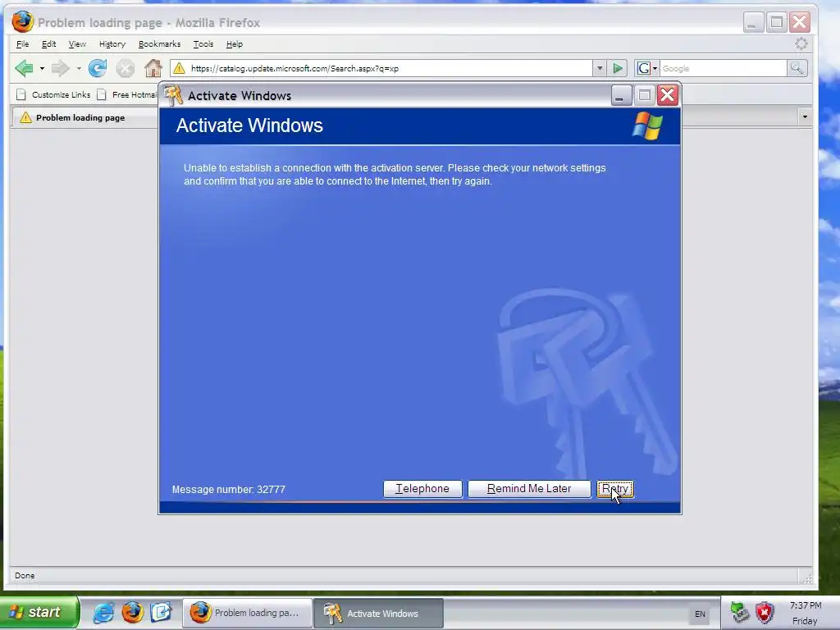Close the Activate Windows dialog

tap(668, 95)
